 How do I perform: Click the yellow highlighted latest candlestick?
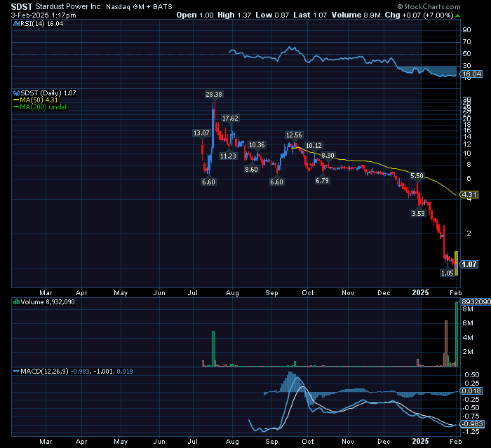(x=456, y=264)
